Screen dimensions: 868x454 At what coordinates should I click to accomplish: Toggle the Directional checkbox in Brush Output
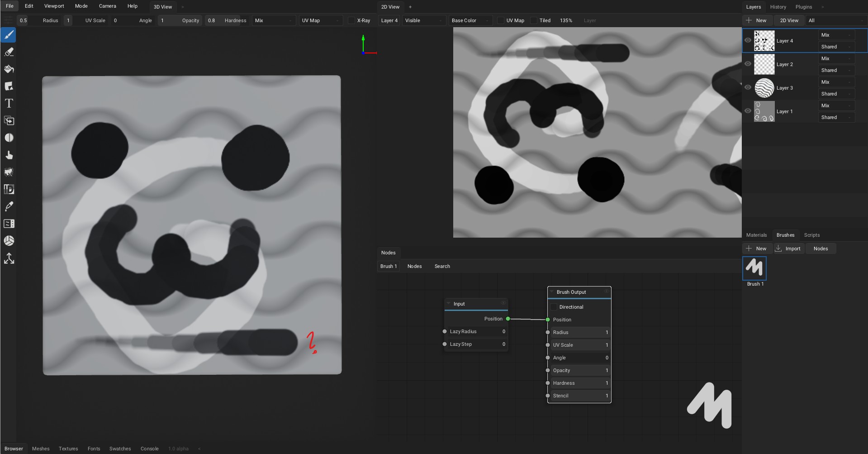coord(554,307)
